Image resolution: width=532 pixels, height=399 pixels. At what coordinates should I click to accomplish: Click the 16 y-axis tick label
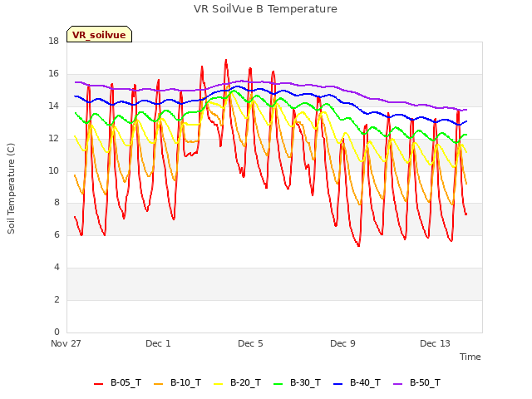coord(53,74)
